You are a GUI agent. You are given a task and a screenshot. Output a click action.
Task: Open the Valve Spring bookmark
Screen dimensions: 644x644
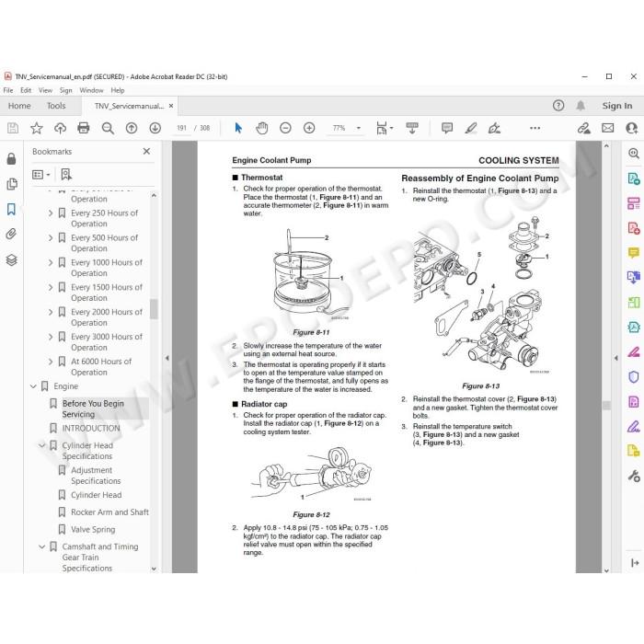click(93, 529)
